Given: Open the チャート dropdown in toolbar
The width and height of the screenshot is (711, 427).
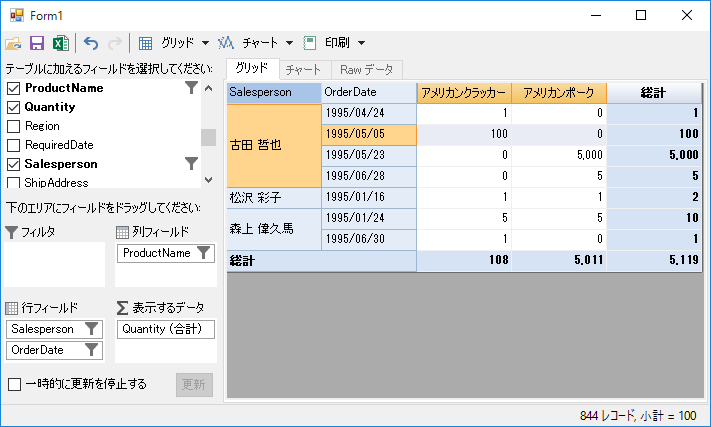Looking at the screenshot, I should (x=289, y=43).
